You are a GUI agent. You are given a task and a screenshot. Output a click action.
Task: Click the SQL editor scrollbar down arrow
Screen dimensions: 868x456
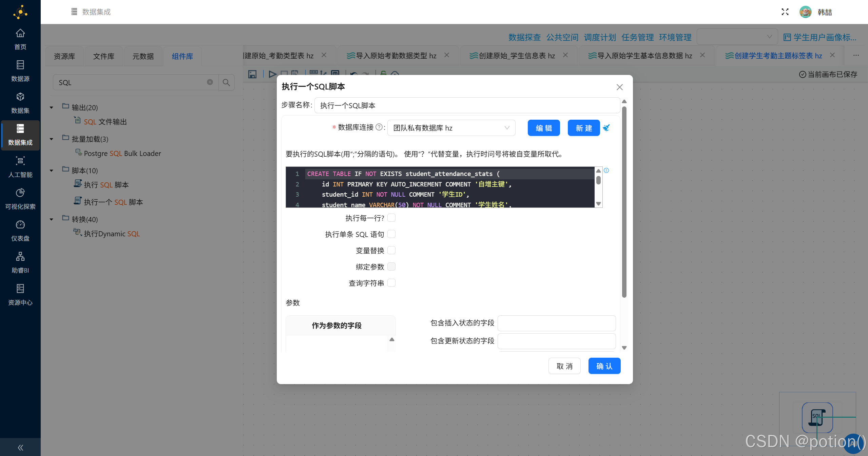[x=599, y=204]
